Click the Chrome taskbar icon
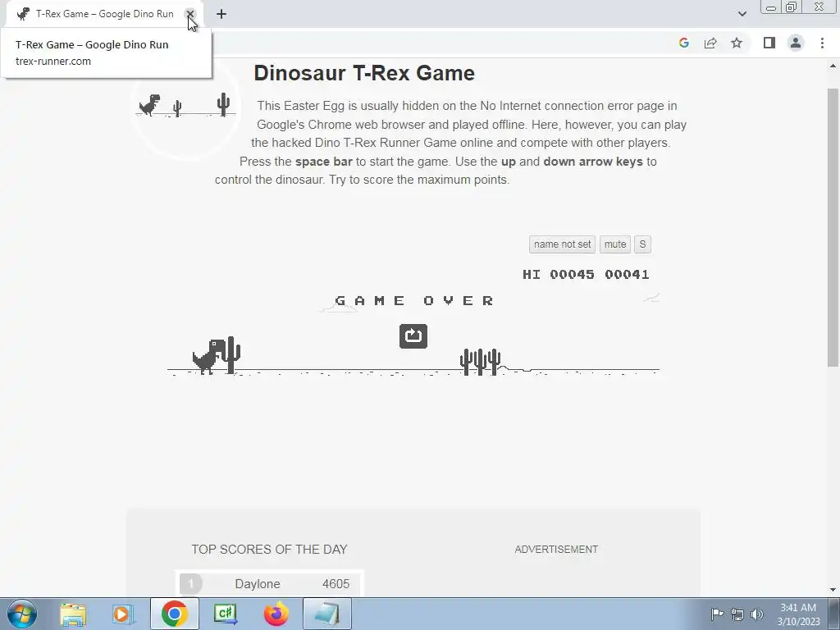This screenshot has height=630, width=840. pyautogui.click(x=174, y=614)
